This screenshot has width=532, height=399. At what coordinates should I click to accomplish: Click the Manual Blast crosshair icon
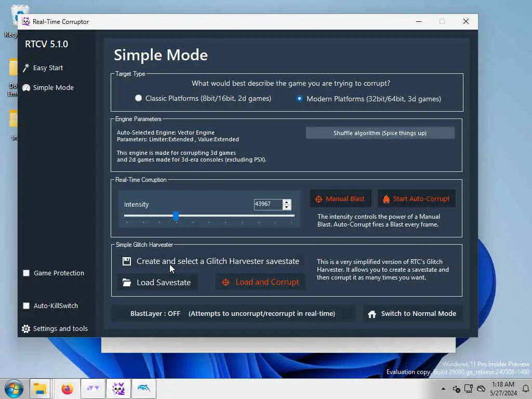[318, 199]
